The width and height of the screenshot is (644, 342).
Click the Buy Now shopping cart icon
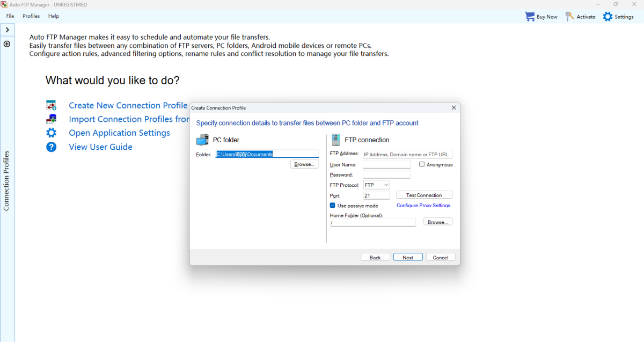[530, 17]
